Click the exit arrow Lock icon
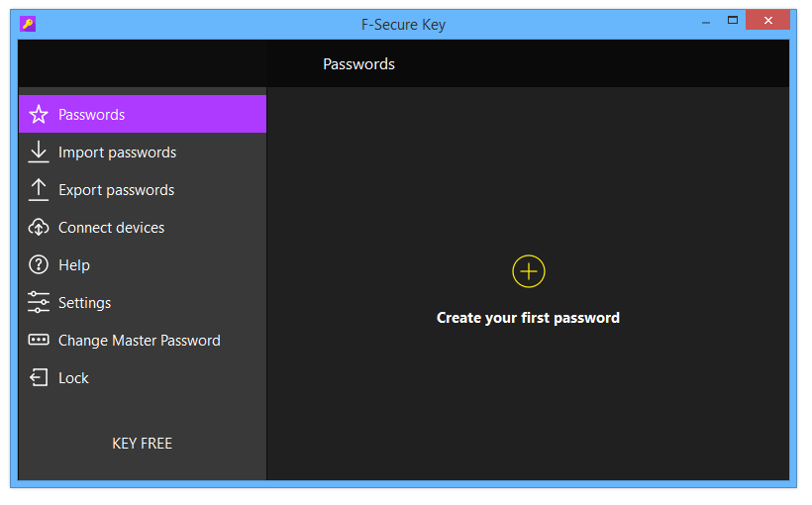This screenshot has width=812, height=505. coord(39,377)
